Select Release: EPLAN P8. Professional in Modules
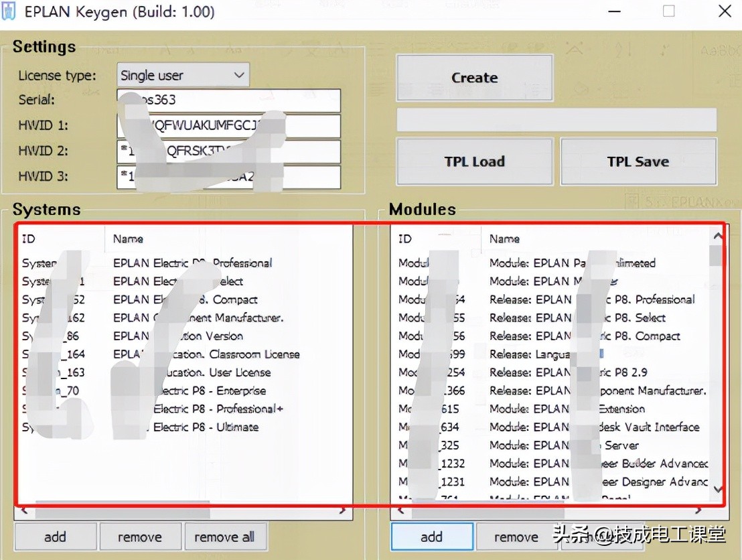742x560 pixels. 552,299
